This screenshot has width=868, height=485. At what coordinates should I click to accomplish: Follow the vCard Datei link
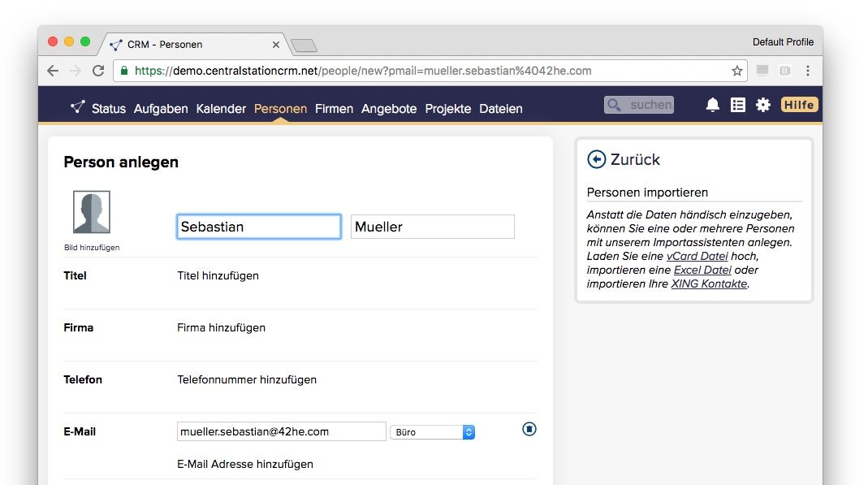pyautogui.click(x=697, y=256)
